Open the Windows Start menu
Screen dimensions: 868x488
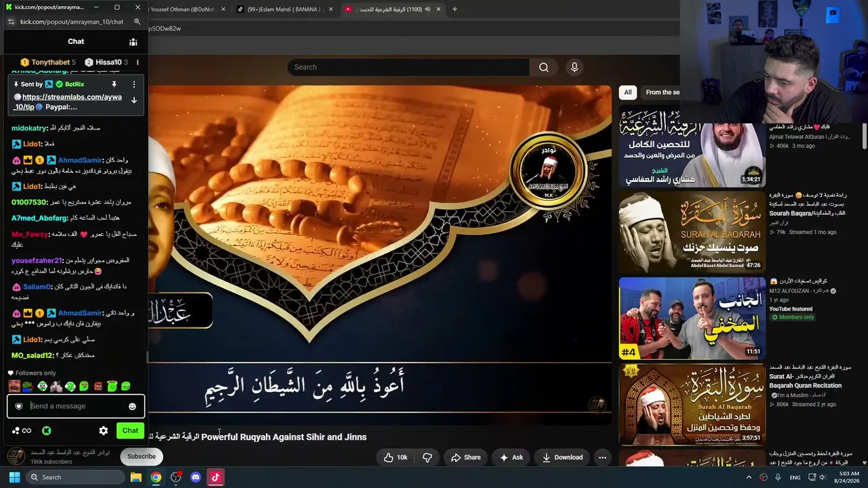(14, 477)
